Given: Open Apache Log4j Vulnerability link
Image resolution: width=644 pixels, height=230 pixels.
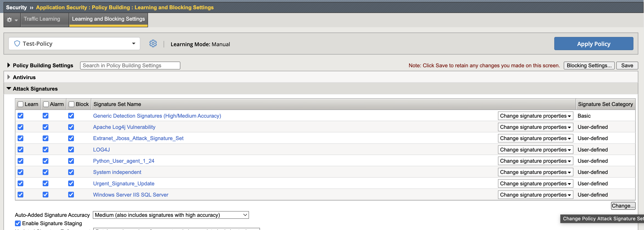Looking at the screenshot, I should tap(124, 127).
